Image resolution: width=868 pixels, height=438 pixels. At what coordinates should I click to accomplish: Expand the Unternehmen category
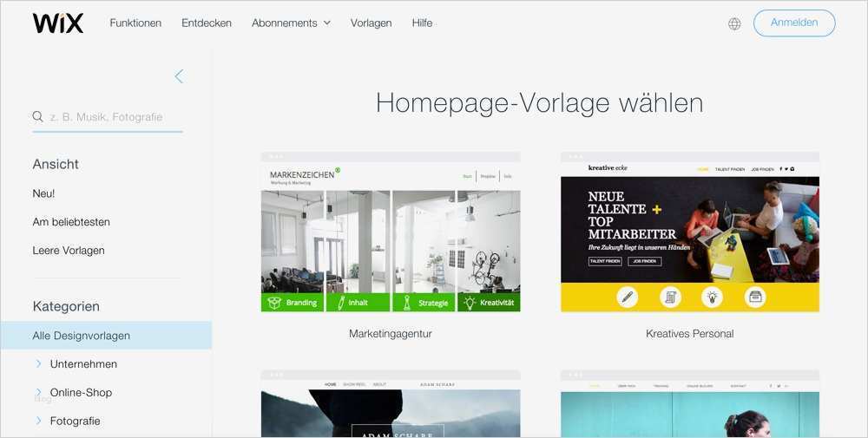[x=39, y=364]
